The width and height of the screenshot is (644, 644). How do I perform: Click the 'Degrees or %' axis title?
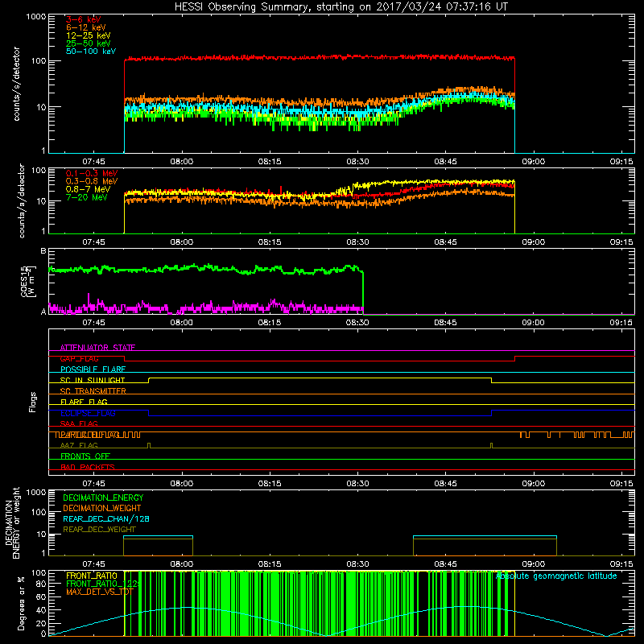click(21, 603)
